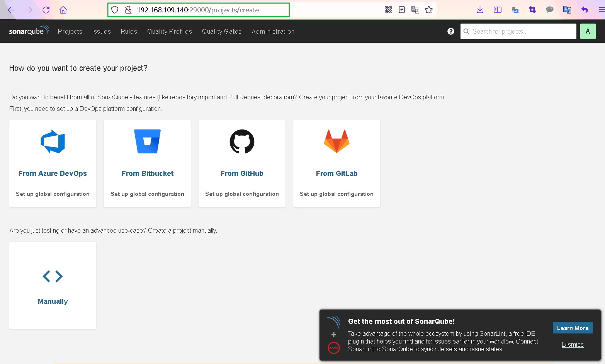Open the help question mark icon
This screenshot has height=364, width=605.
click(x=451, y=31)
